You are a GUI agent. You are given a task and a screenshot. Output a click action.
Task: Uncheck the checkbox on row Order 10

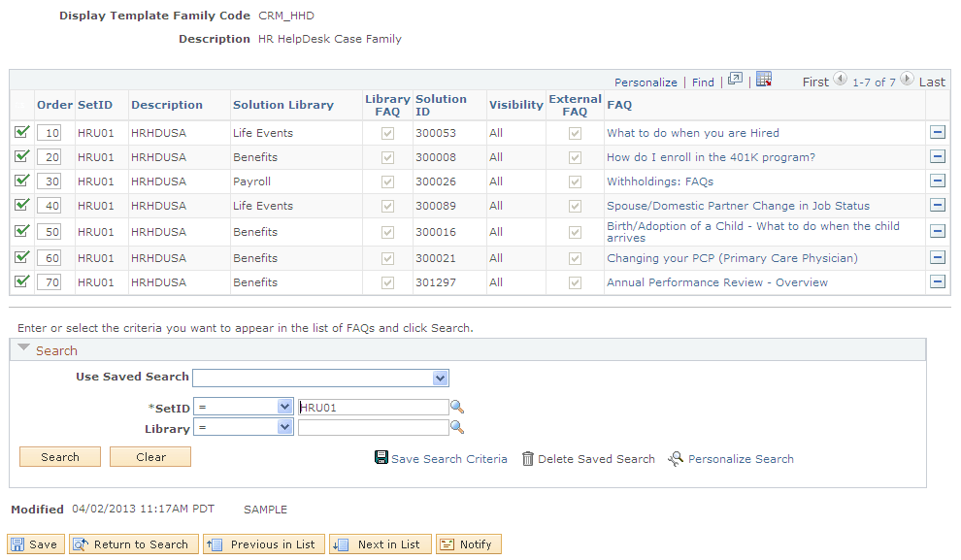pos(22,131)
